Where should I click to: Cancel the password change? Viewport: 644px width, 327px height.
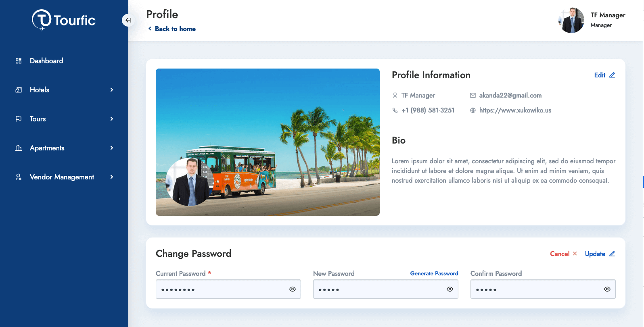pyautogui.click(x=564, y=254)
